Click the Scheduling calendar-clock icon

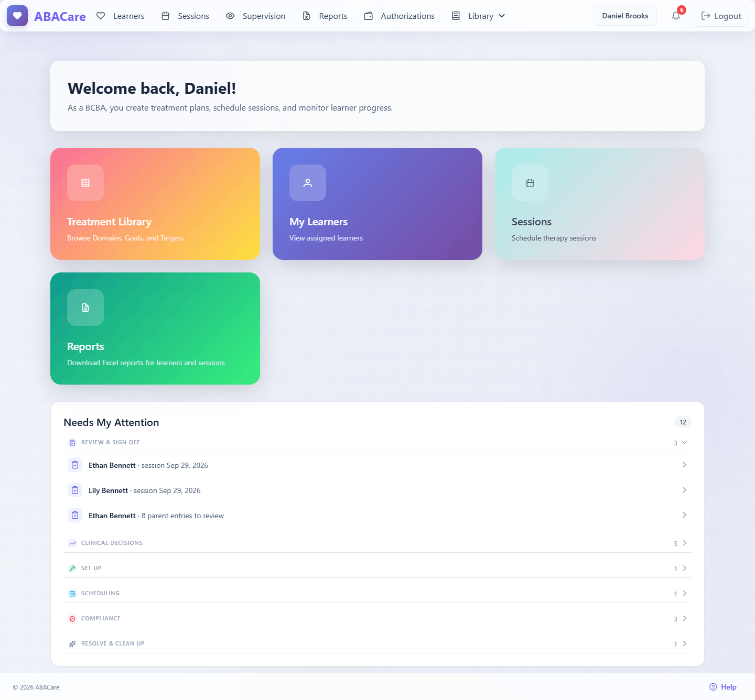[x=72, y=594]
